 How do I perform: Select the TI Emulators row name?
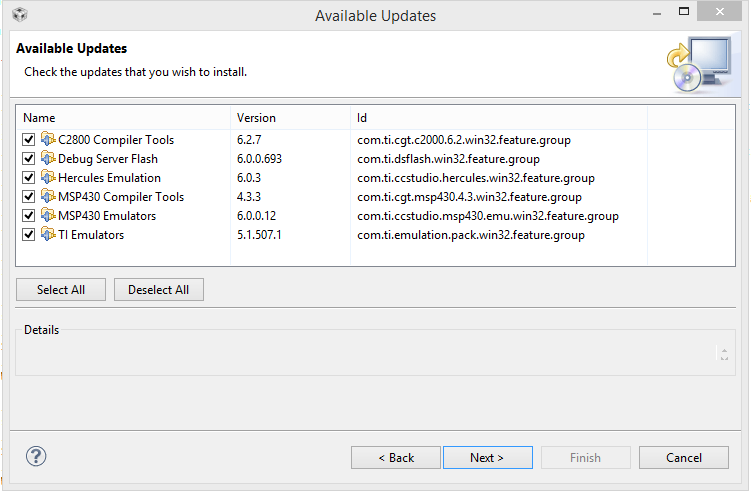click(91, 235)
